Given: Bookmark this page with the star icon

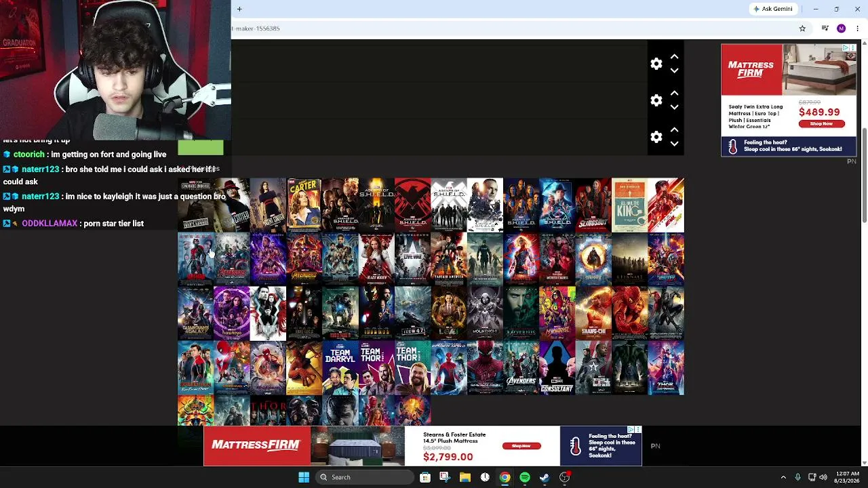Looking at the screenshot, I should 802,28.
